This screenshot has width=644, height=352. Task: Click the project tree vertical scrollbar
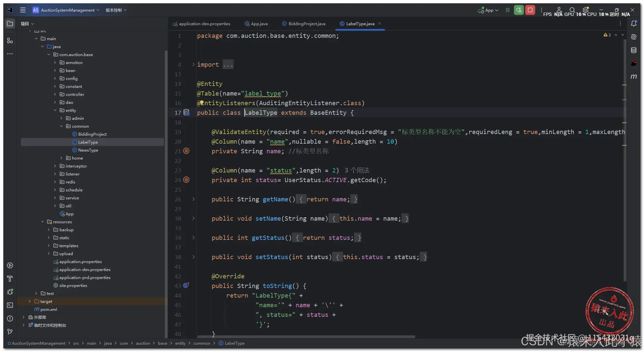click(x=166, y=194)
